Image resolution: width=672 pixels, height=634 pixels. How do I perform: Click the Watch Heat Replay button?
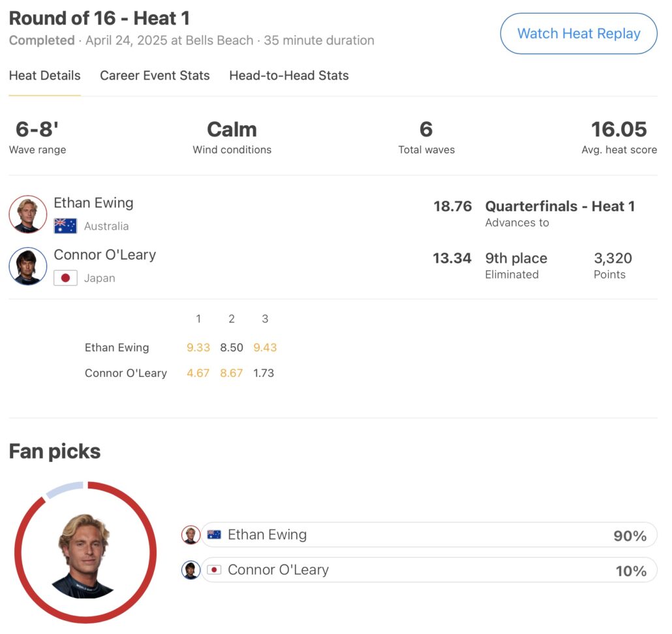[578, 34]
